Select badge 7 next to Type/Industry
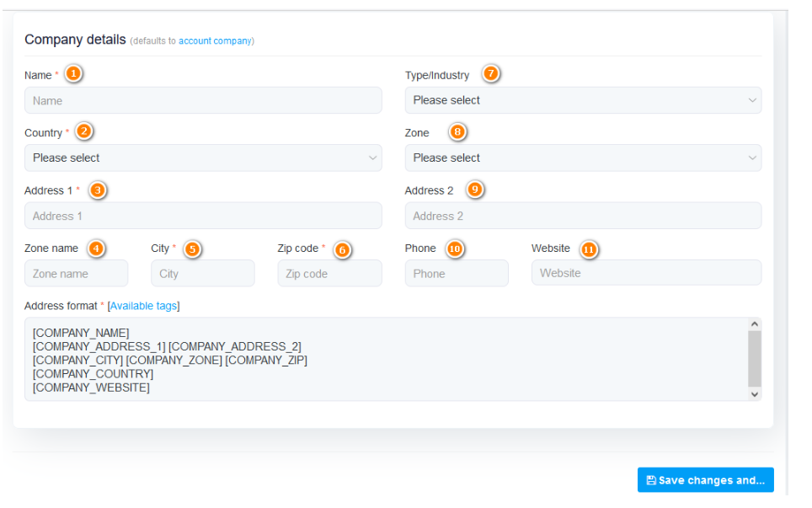This screenshot has height=508, width=812. (491, 74)
